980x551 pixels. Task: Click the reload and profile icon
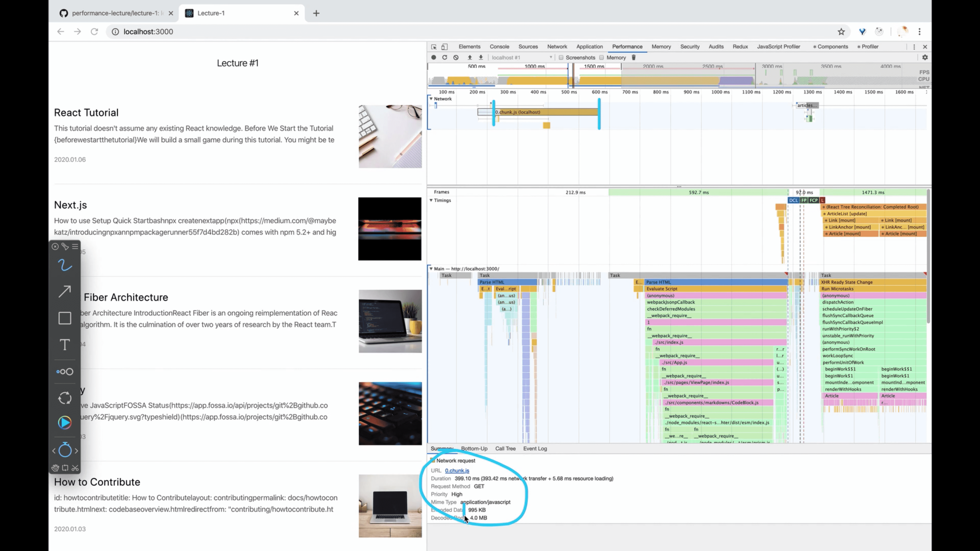pyautogui.click(x=444, y=57)
